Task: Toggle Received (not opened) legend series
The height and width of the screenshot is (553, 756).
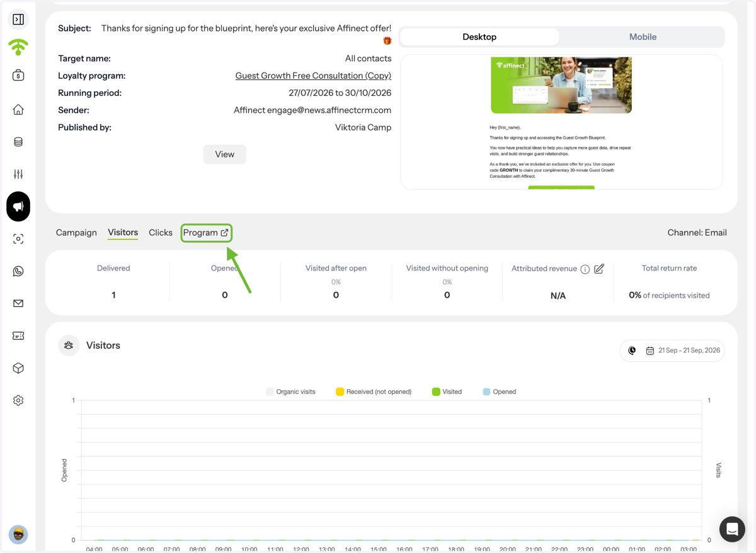Action: tap(374, 392)
